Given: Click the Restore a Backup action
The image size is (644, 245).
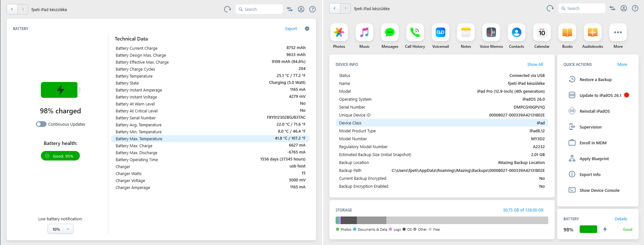Looking at the screenshot, I should coord(595,80).
